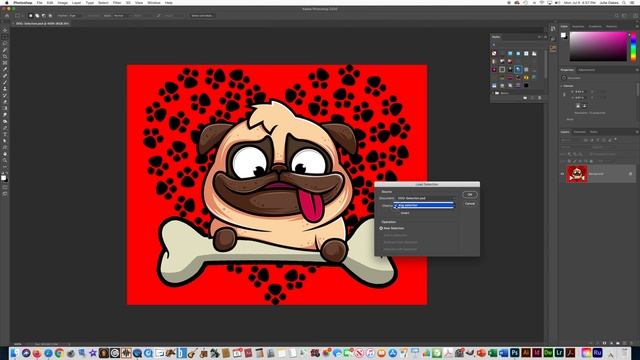The width and height of the screenshot is (640, 360).
Task: Open the Select menu
Action: [x=103, y=2]
